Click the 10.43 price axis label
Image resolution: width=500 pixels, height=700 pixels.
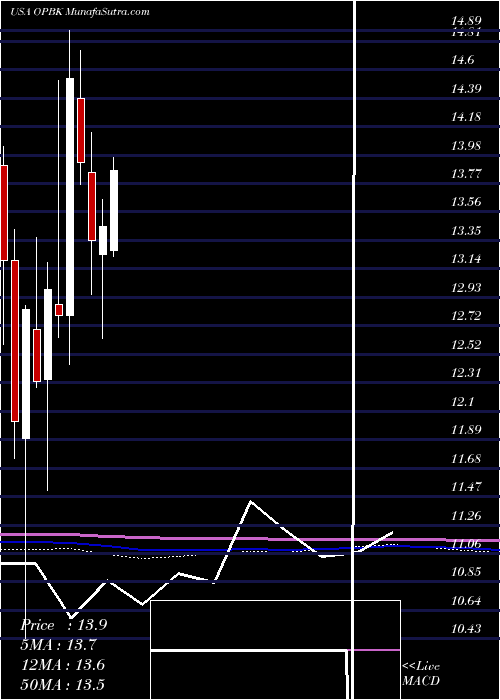(466, 629)
